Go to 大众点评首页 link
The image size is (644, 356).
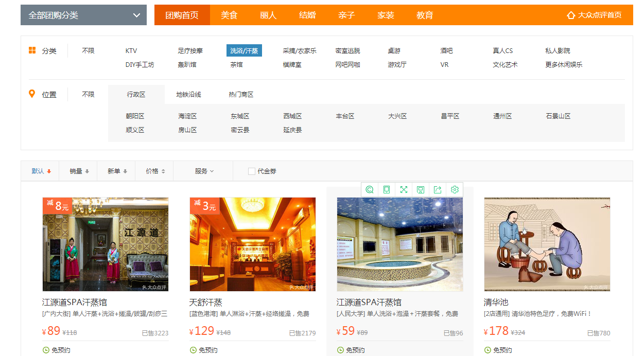[x=600, y=15]
